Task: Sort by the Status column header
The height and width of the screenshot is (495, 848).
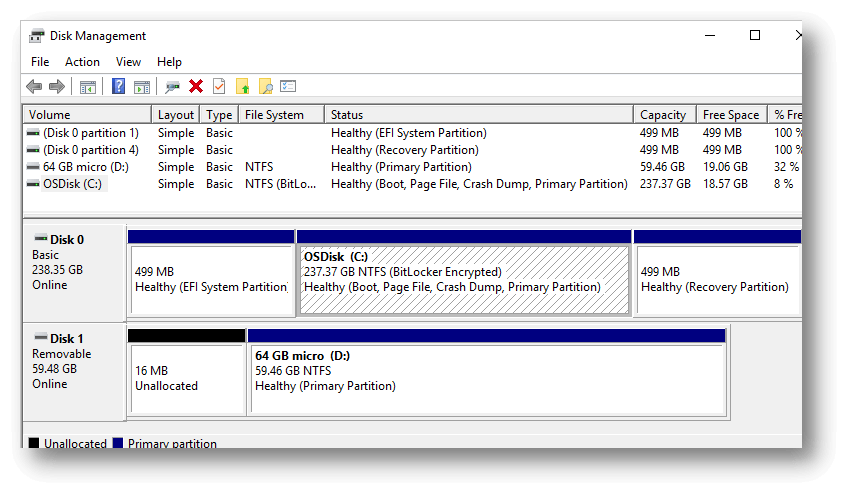Action: point(479,115)
